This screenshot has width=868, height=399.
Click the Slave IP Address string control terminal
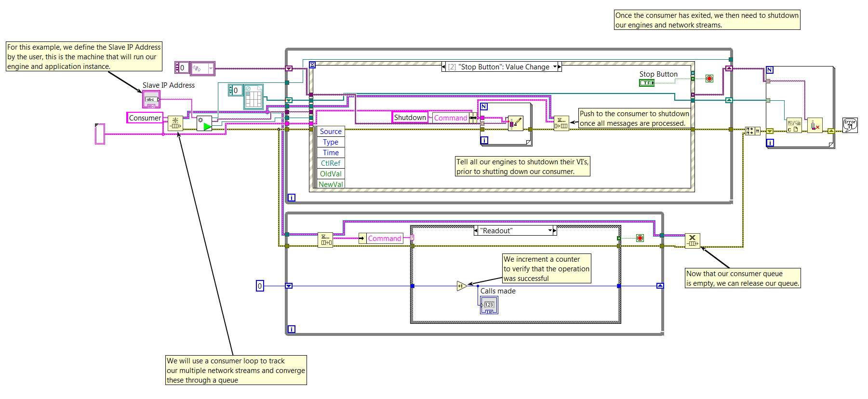click(151, 99)
